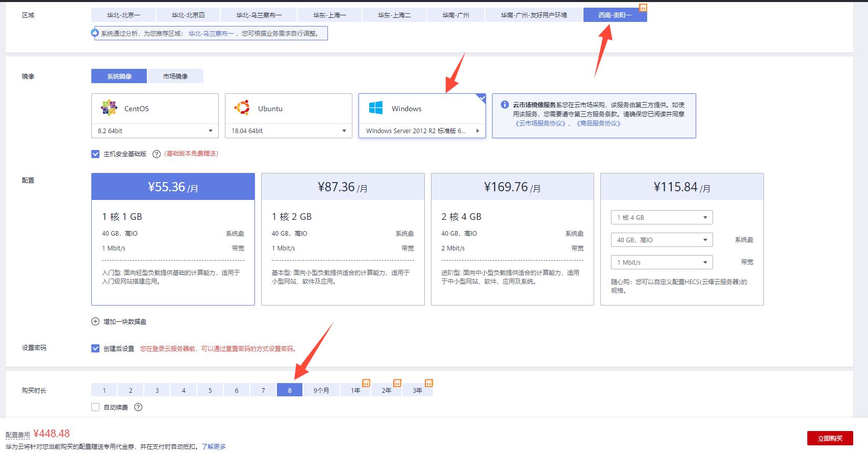This screenshot has width=868, height=455.
Task: Enable the 自动续费 checkbox
Action: point(95,407)
